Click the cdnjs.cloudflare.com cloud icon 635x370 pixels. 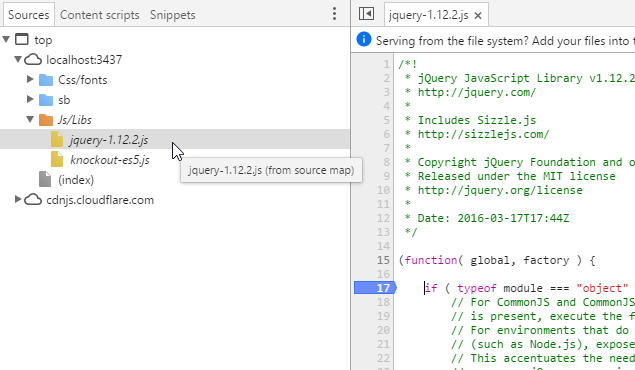click(33, 200)
